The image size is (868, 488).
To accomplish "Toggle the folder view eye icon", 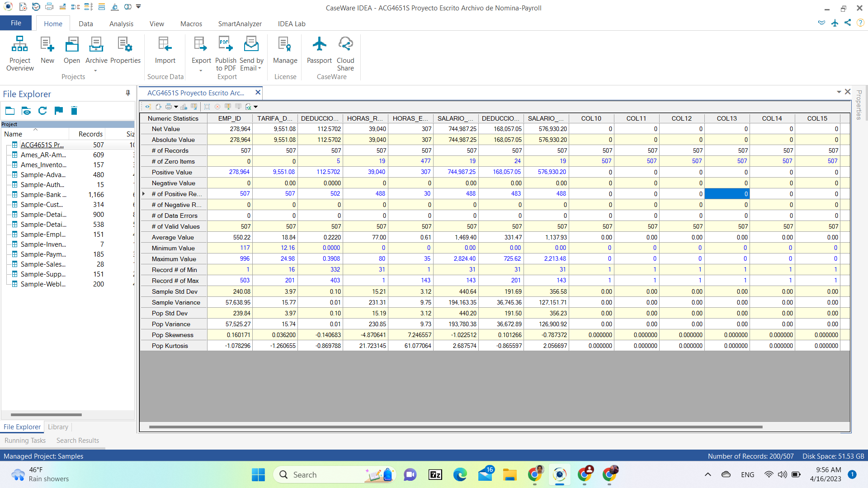I will [26, 111].
